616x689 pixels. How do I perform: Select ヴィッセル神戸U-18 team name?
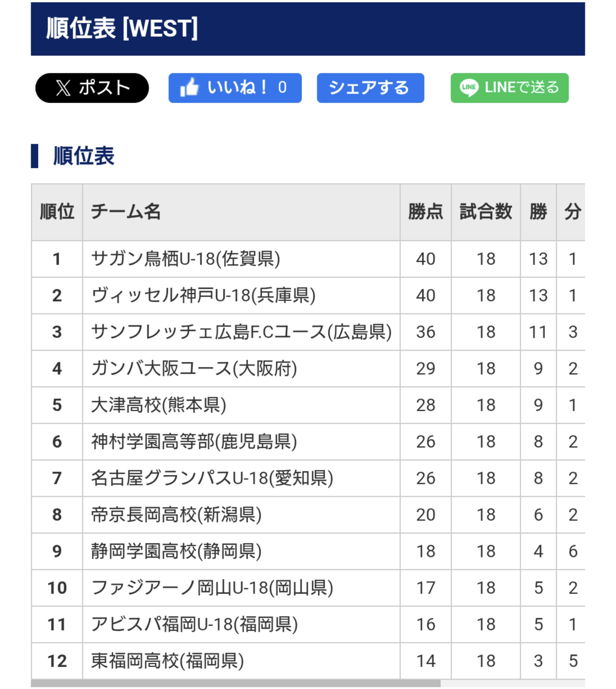[x=203, y=295]
